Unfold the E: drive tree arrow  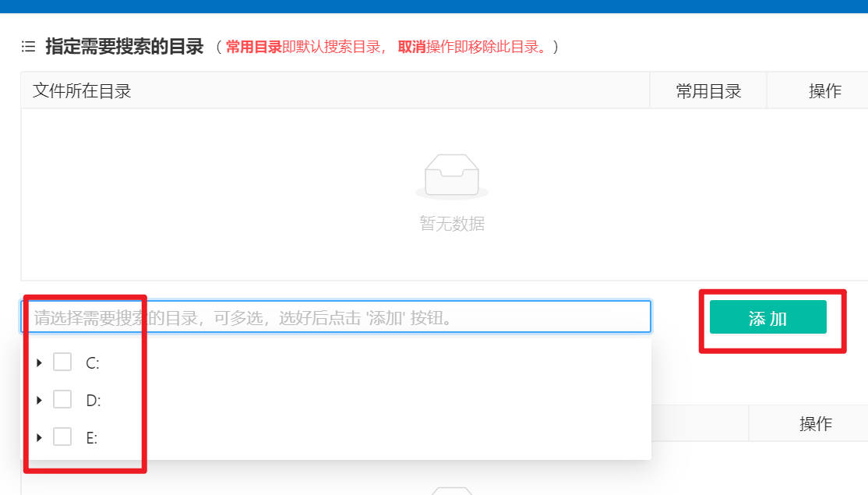click(x=39, y=437)
